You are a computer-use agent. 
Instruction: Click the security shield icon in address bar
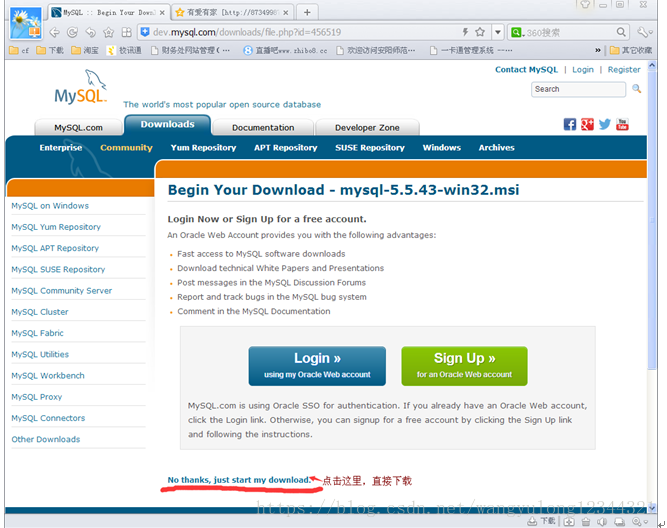tap(145, 32)
